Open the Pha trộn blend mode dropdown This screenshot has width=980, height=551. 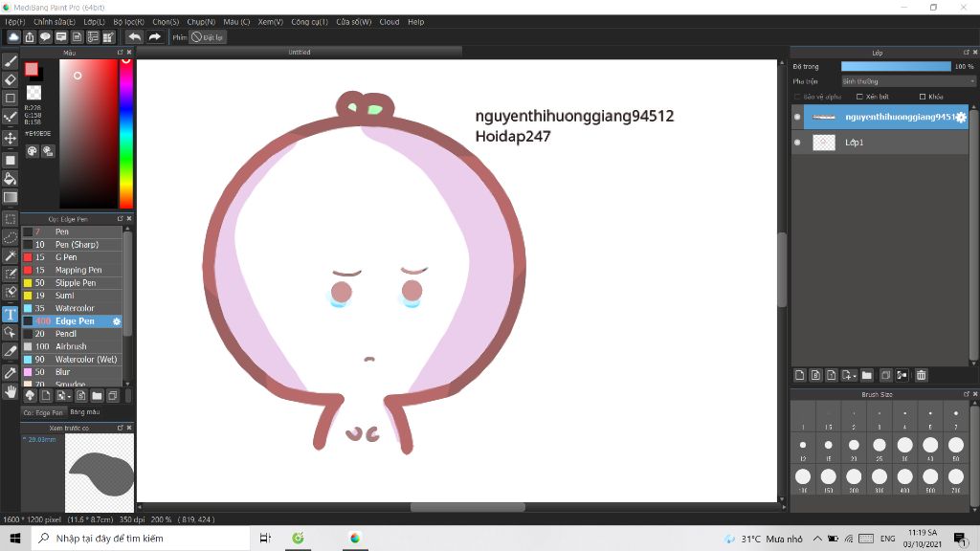tap(908, 81)
